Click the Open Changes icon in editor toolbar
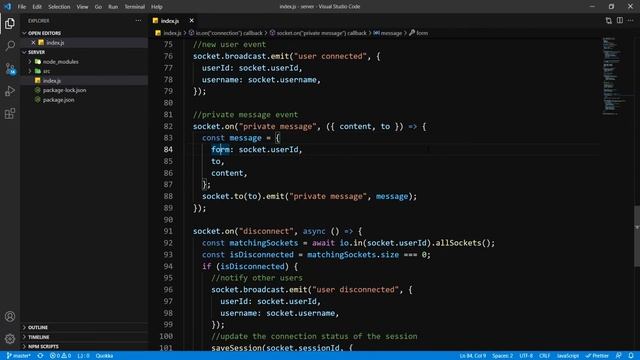This screenshot has width=640, height=360. (x=609, y=20)
